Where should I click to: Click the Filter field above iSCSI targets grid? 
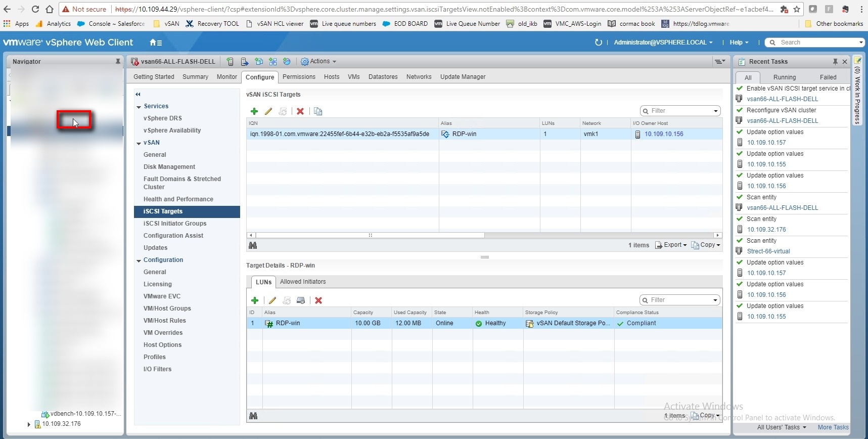click(x=680, y=111)
